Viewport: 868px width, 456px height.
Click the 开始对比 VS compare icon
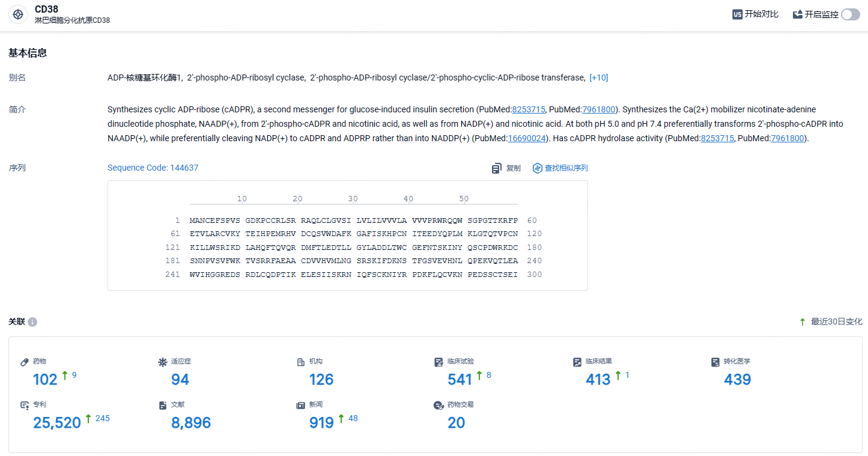[737, 14]
